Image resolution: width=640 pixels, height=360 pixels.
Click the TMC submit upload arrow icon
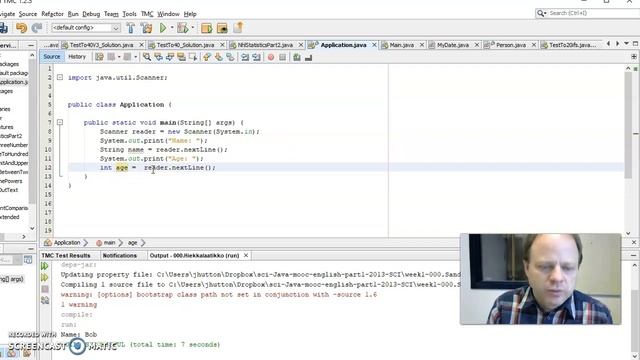(238, 28)
